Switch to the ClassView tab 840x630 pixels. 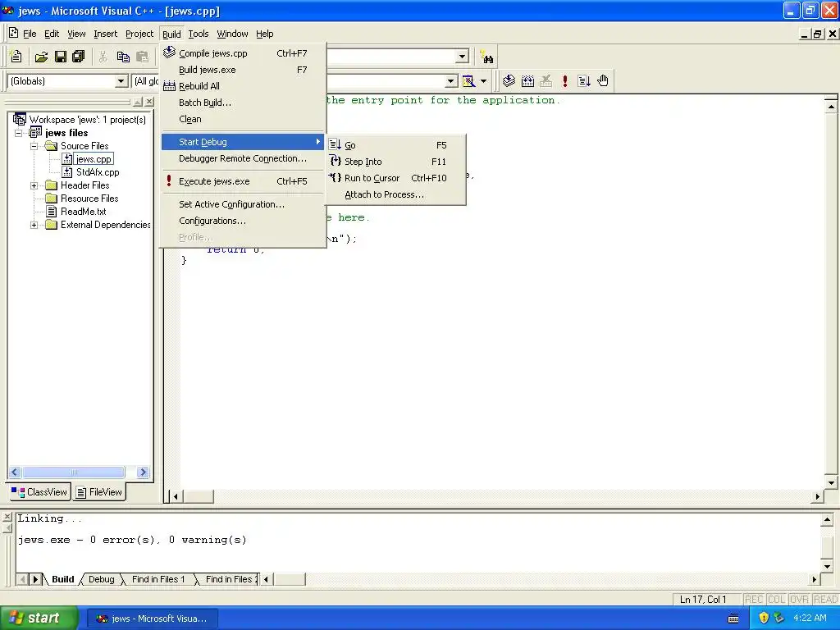(x=39, y=492)
